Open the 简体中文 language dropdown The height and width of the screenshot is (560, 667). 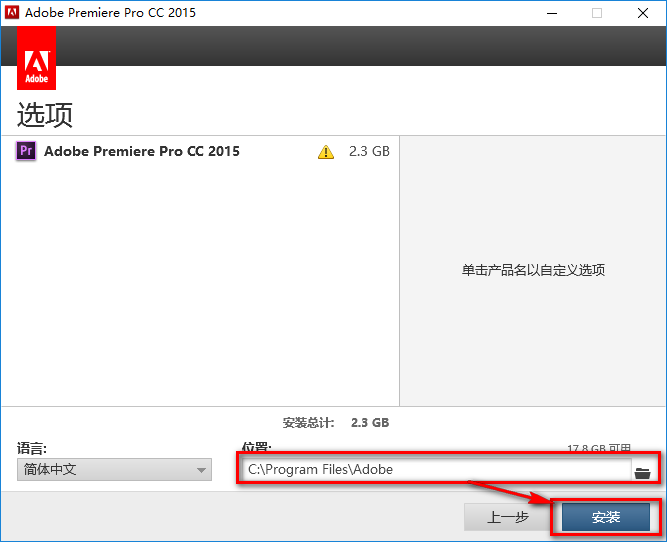pos(114,469)
